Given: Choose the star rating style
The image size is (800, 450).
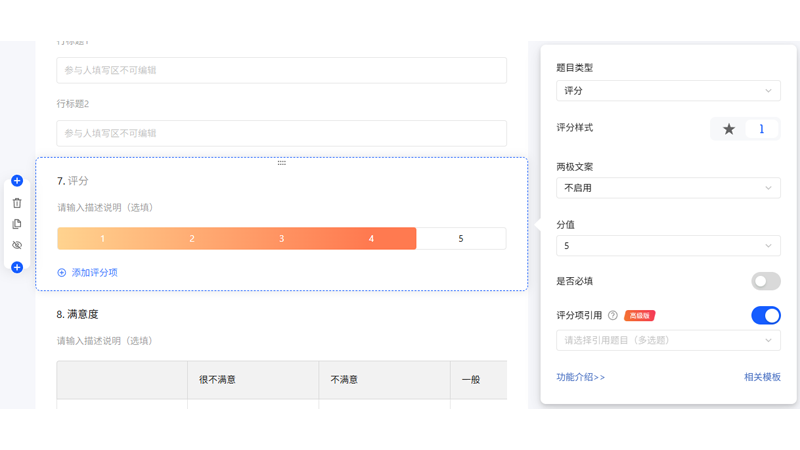Looking at the screenshot, I should coord(729,129).
